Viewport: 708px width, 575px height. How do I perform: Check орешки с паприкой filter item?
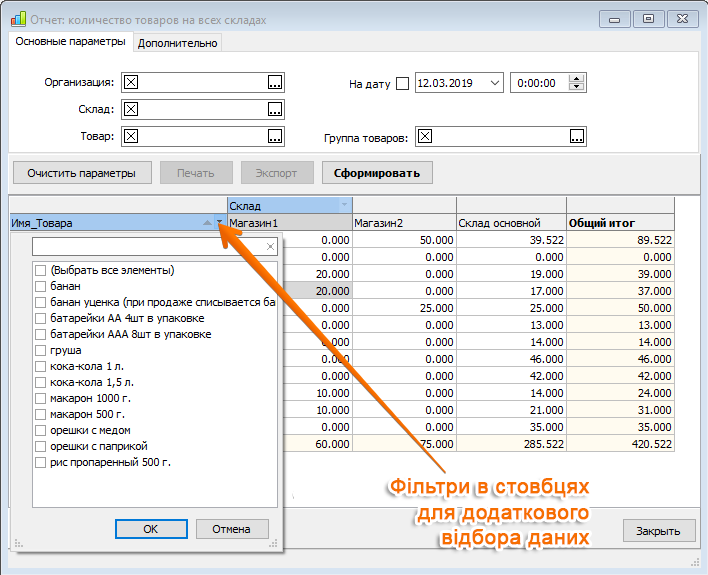(x=40, y=446)
